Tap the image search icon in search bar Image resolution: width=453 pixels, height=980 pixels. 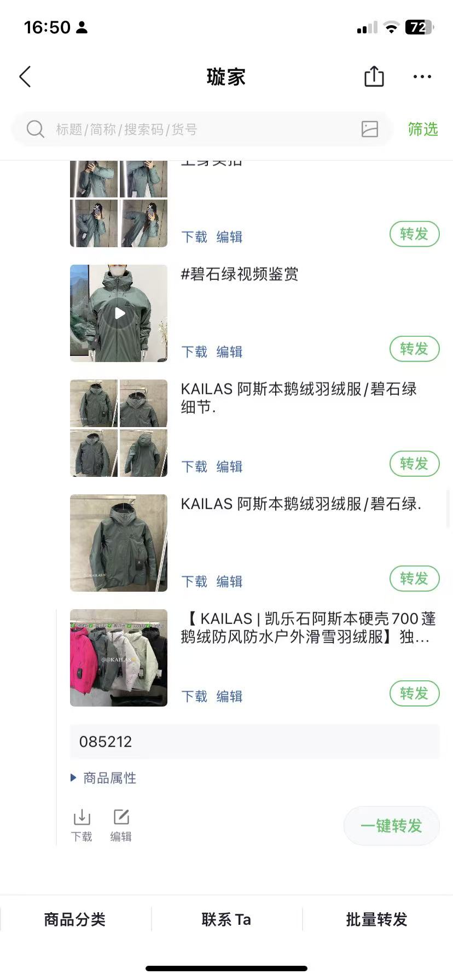[370, 129]
